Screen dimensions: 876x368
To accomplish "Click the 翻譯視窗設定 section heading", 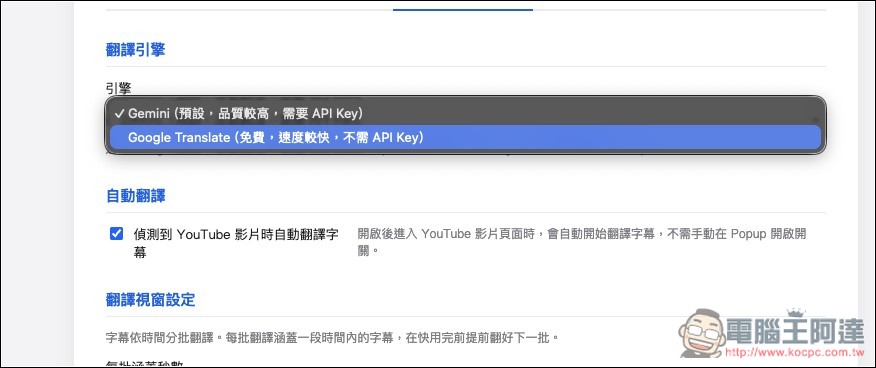I will 150,300.
